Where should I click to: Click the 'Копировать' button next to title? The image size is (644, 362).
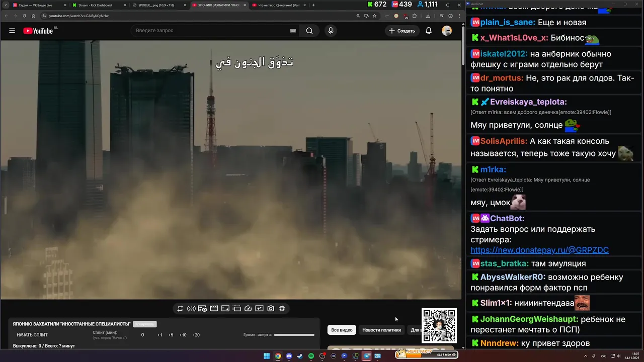pos(145,324)
